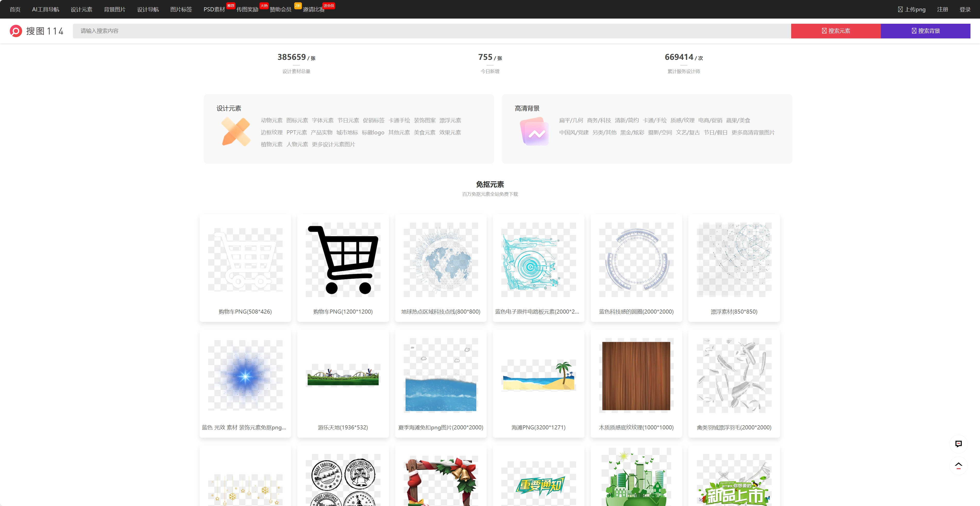Click the 设计元素 crossed pencil icon
The height and width of the screenshot is (506, 980).
[236, 132]
